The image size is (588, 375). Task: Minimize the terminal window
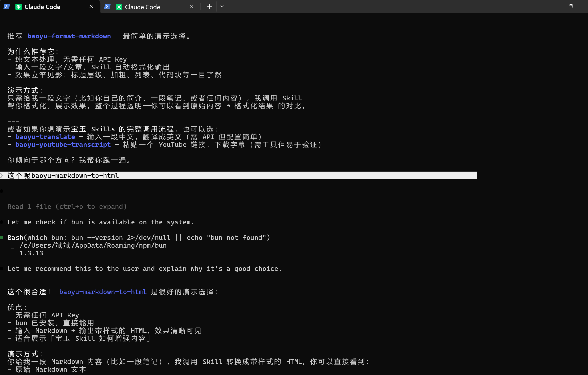click(x=552, y=6)
